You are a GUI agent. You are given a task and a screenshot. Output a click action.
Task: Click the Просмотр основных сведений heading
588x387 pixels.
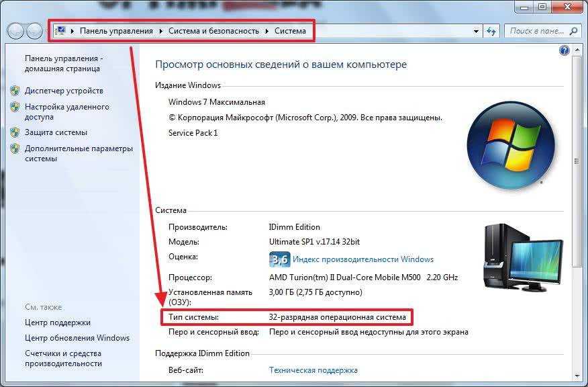click(281, 64)
